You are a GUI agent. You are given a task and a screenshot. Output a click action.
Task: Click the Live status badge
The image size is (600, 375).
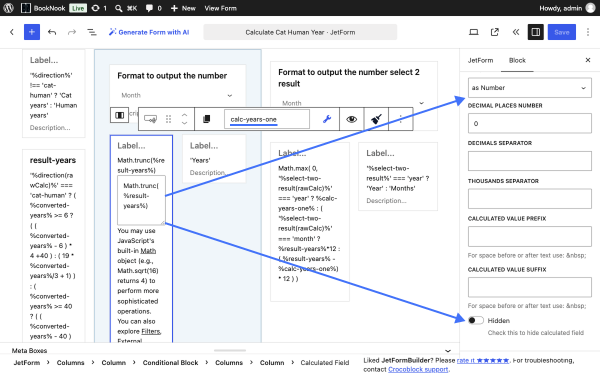pyautogui.click(x=78, y=8)
